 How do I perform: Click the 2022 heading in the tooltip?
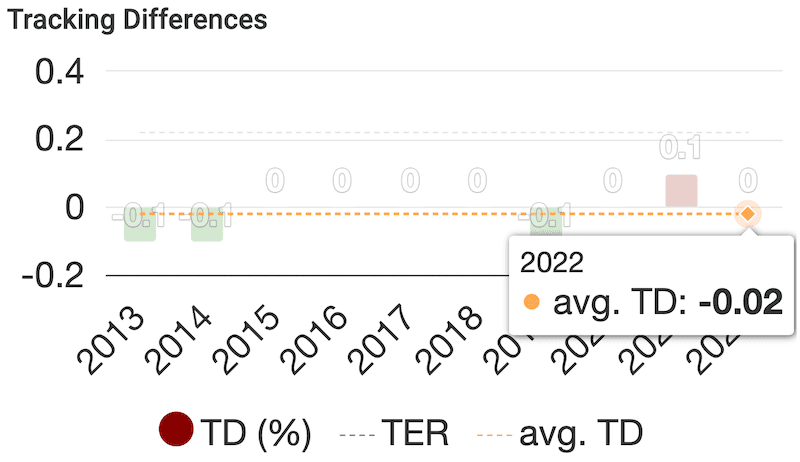[553, 264]
